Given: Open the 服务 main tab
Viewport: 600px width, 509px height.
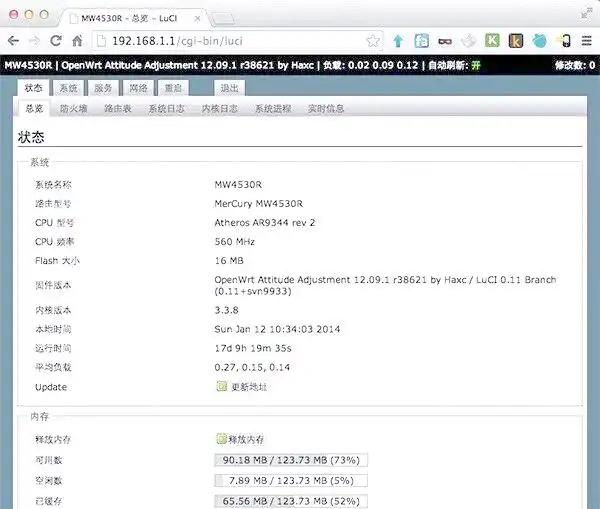Looking at the screenshot, I should (x=103, y=88).
